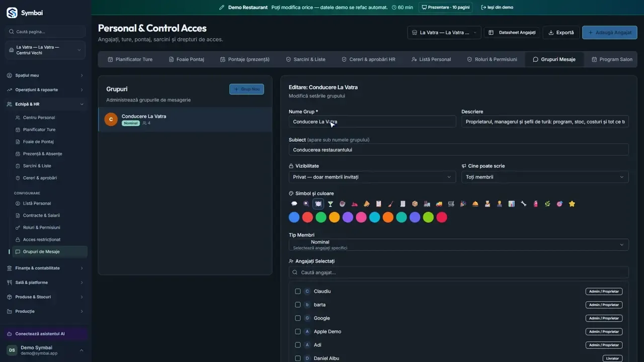This screenshot has height=362, width=644.
Task: Open the Planificator Ture tab
Action: coord(130,59)
